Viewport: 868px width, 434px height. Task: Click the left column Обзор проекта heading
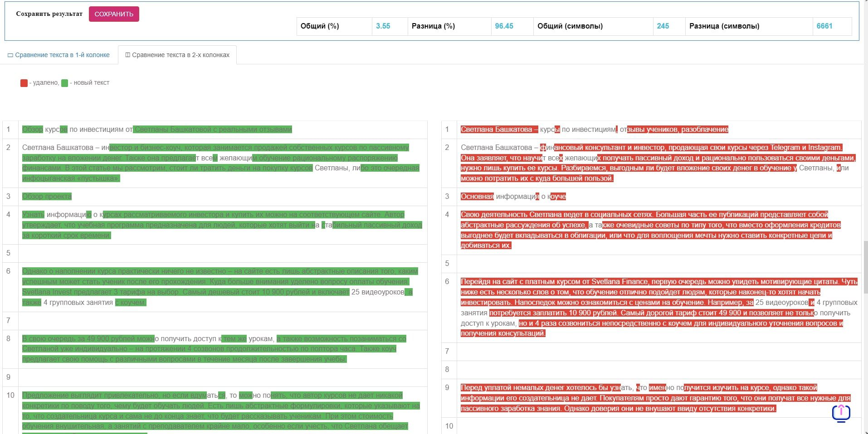(47, 197)
